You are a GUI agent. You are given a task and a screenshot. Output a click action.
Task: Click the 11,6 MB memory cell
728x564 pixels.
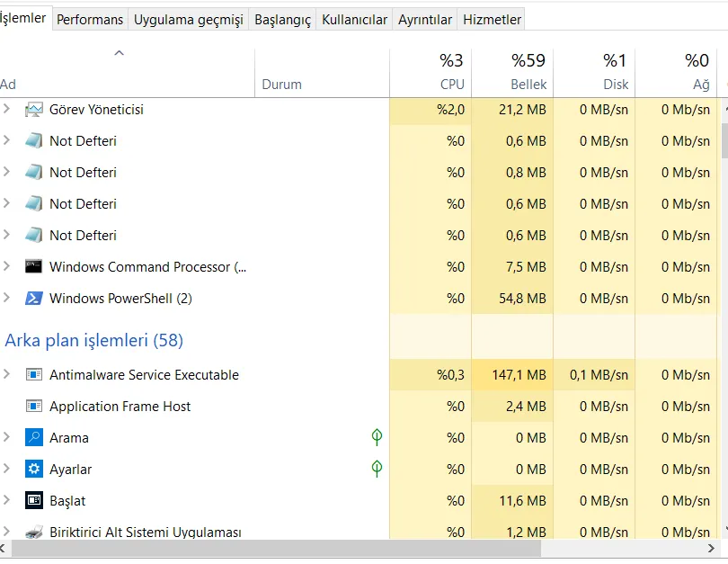pyautogui.click(x=512, y=501)
